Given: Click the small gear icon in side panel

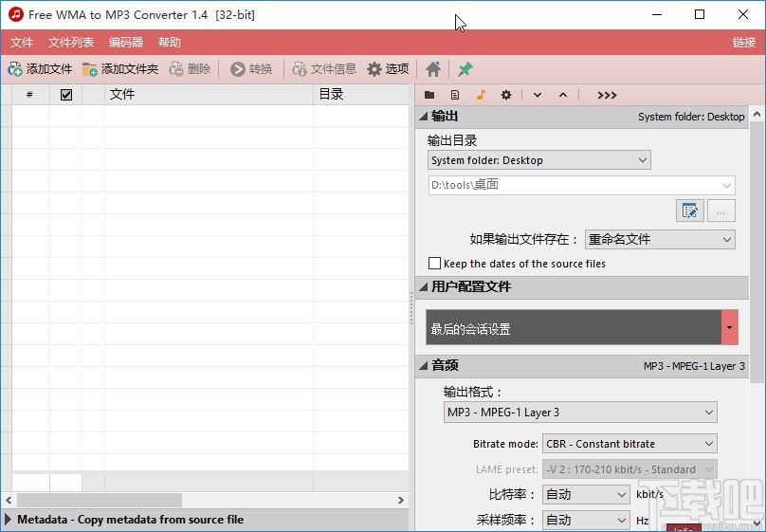Looking at the screenshot, I should [x=506, y=95].
